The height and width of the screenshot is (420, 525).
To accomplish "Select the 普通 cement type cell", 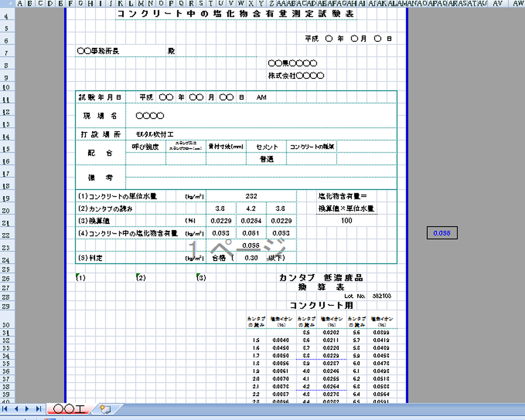I will pyautogui.click(x=266, y=160).
